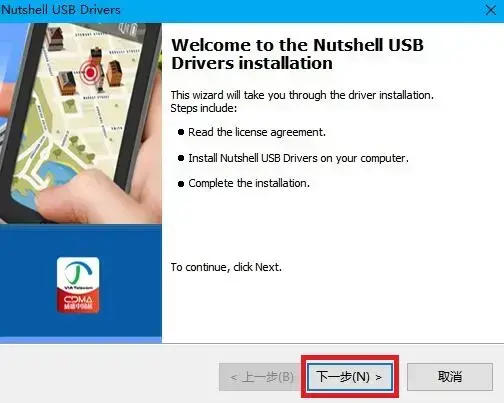Select the Complete the installation text
Image resolution: width=504 pixels, height=403 pixels.
(x=249, y=183)
